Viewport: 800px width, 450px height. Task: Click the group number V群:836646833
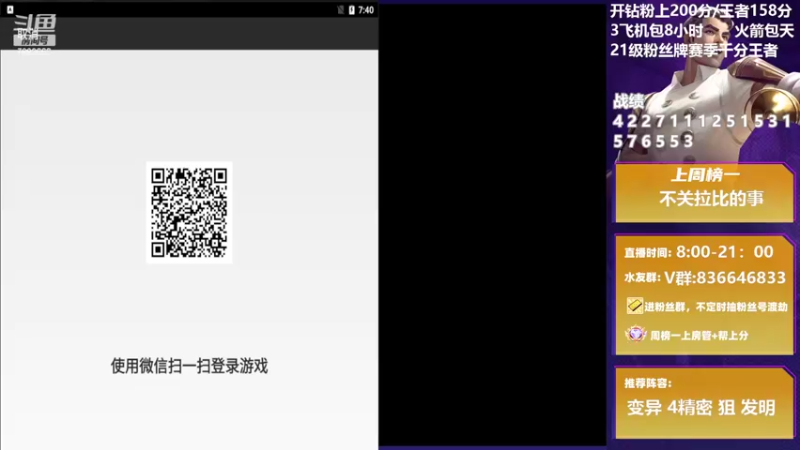[x=724, y=278]
